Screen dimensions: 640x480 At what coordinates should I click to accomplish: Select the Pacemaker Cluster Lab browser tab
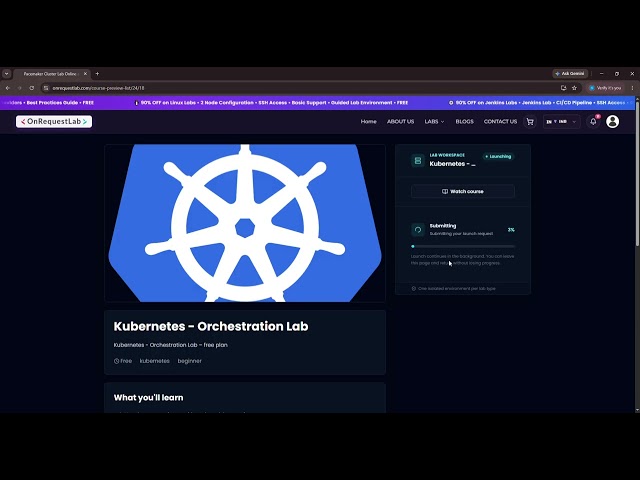pyautogui.click(x=50, y=74)
